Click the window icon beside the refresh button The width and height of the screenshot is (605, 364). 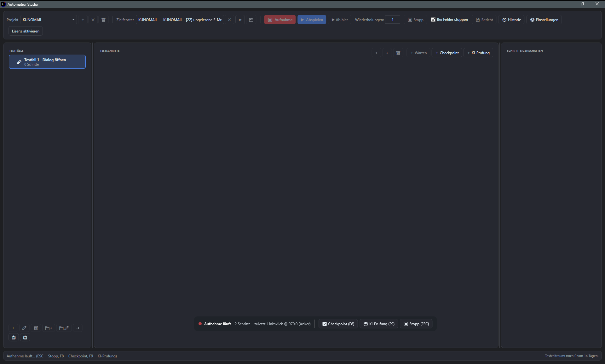click(251, 20)
